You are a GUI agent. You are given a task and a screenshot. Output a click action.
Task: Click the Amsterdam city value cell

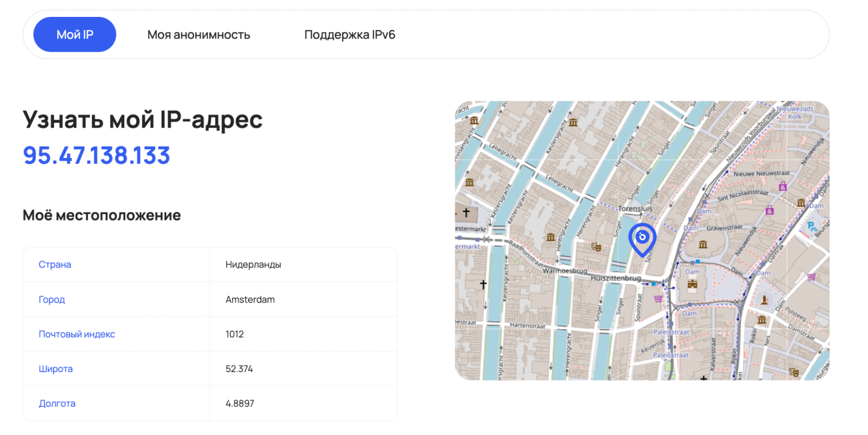point(250,299)
